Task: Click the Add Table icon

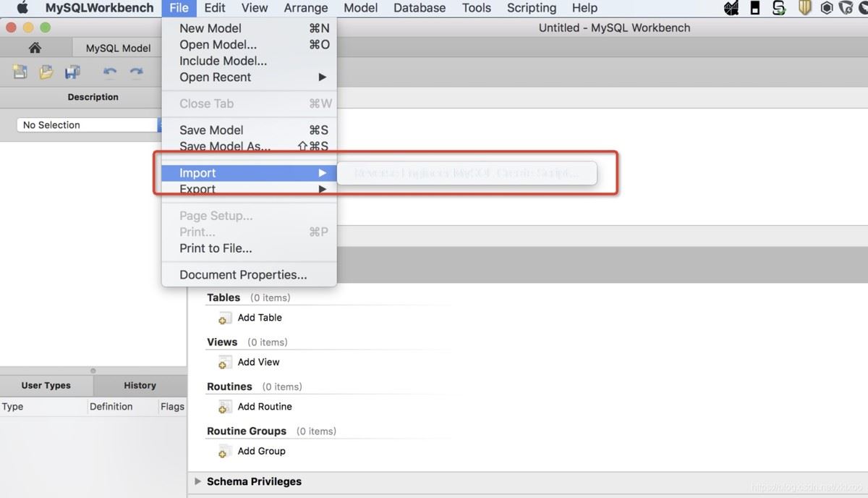Action: (225, 318)
